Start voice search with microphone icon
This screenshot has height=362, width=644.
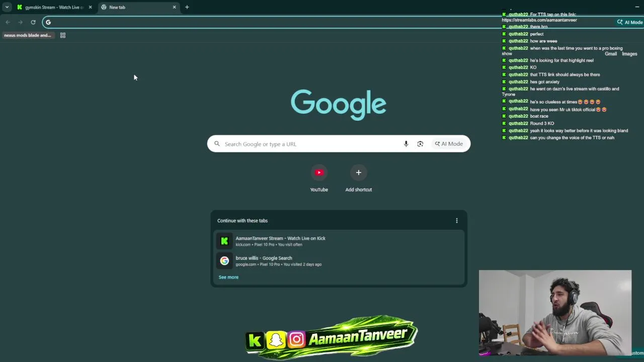[406, 144]
